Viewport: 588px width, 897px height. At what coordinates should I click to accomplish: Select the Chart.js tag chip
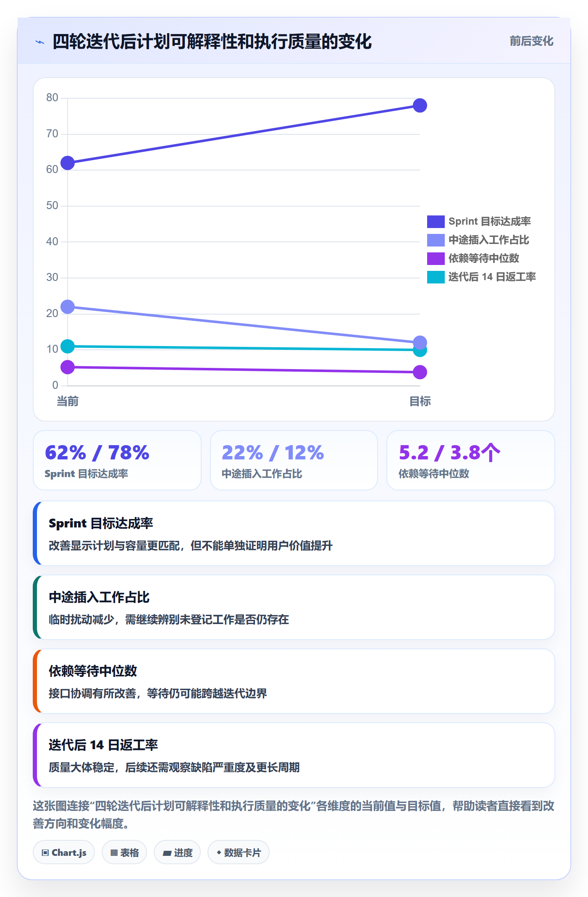(64, 852)
